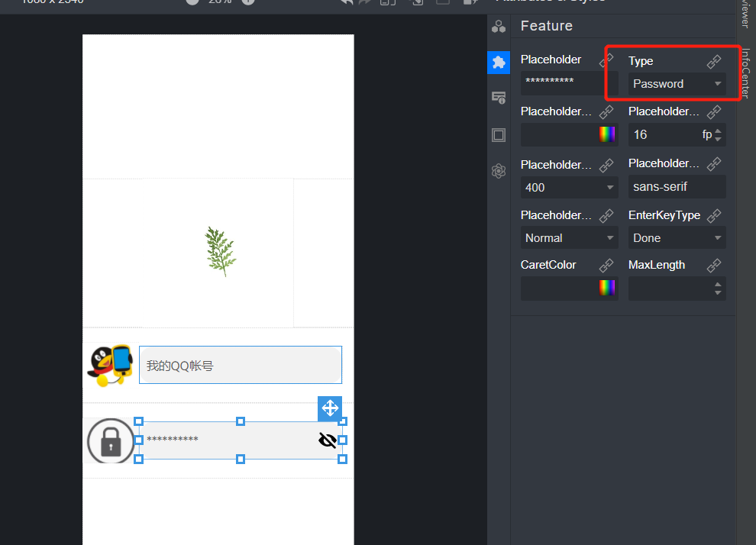The height and width of the screenshot is (545, 756).
Task: Click the MaxLength label text
Action: pos(656,265)
